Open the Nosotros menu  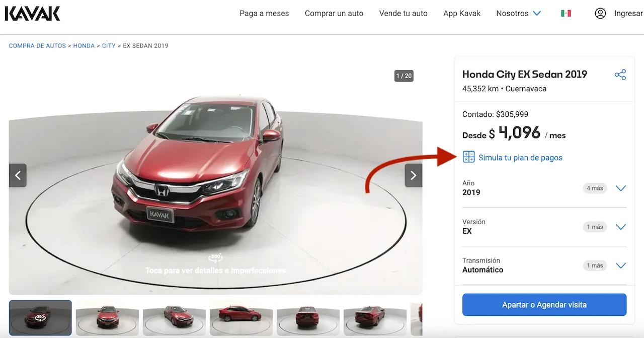[518, 14]
